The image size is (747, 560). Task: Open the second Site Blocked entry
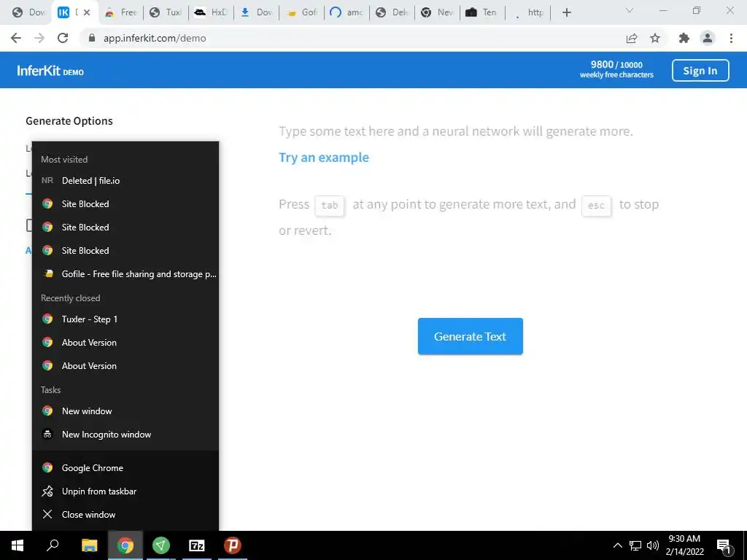[x=125, y=227]
